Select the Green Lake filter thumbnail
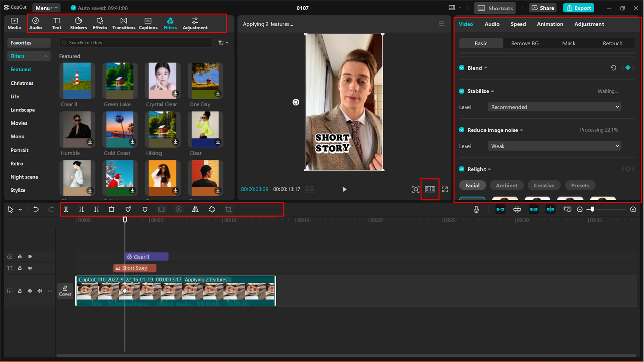 click(119, 81)
